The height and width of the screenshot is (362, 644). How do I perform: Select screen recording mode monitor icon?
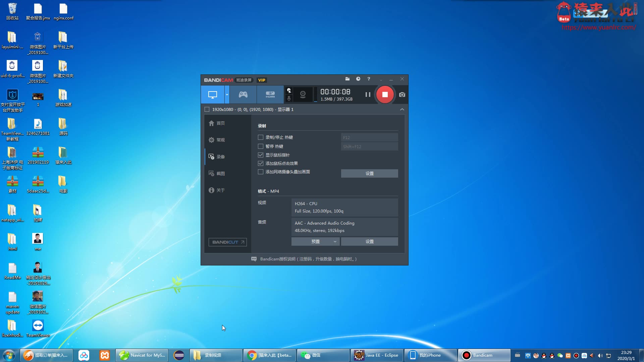click(x=213, y=95)
